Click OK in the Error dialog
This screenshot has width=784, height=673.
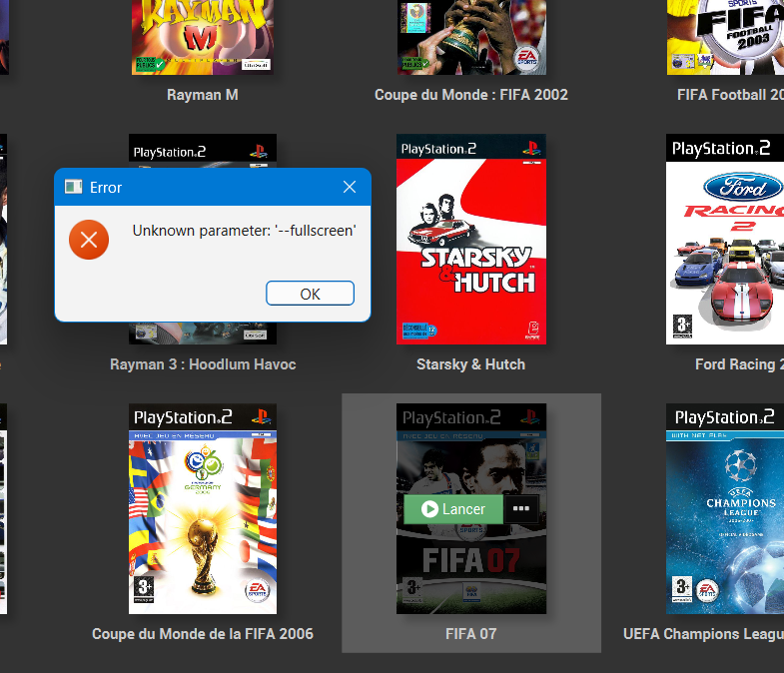[x=310, y=294]
